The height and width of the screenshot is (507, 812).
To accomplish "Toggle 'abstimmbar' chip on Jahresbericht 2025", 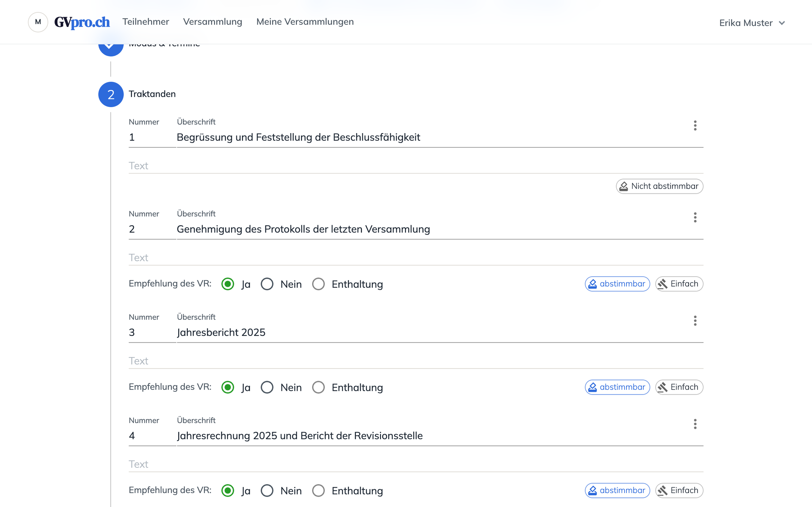I will point(617,387).
